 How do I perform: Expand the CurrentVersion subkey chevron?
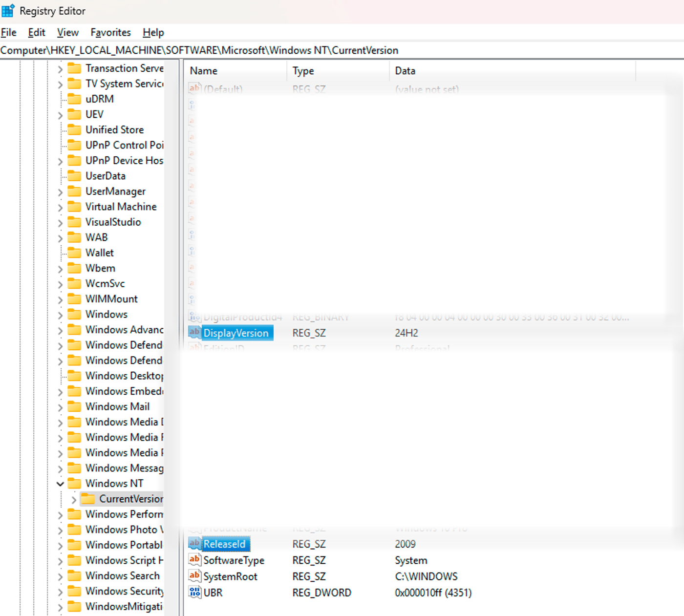[74, 499]
